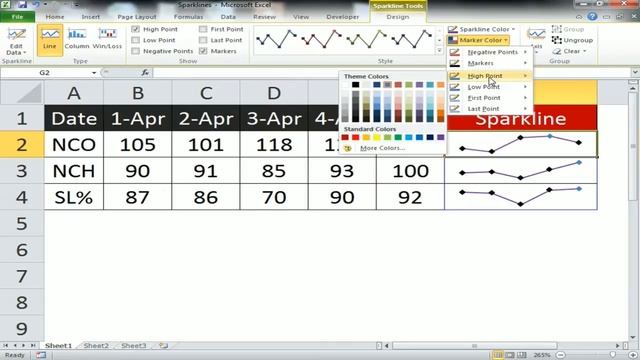Switch to Sheet2 worksheet tab
The image size is (640, 360).
(x=96, y=346)
